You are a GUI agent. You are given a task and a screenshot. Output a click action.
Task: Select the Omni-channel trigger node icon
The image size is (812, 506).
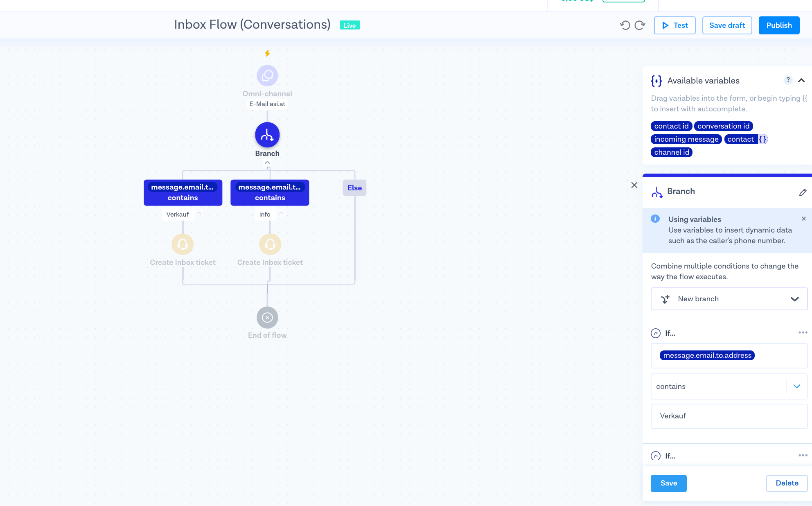[x=267, y=76]
